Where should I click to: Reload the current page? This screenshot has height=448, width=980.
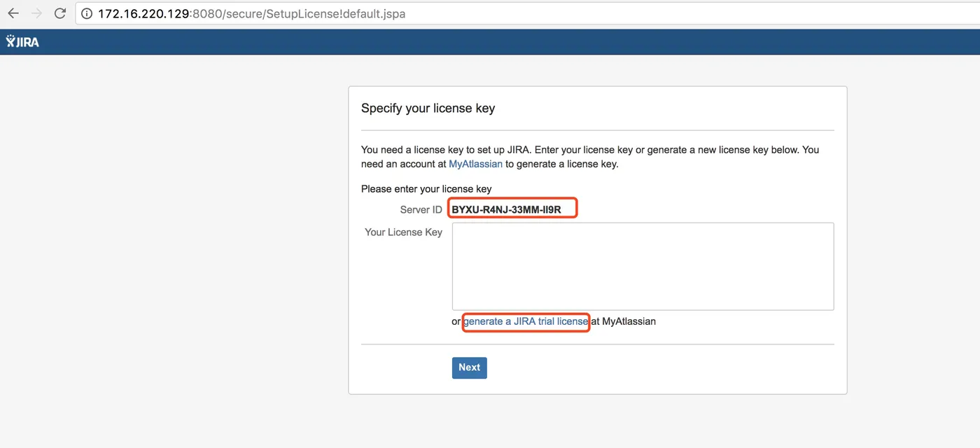click(60, 13)
